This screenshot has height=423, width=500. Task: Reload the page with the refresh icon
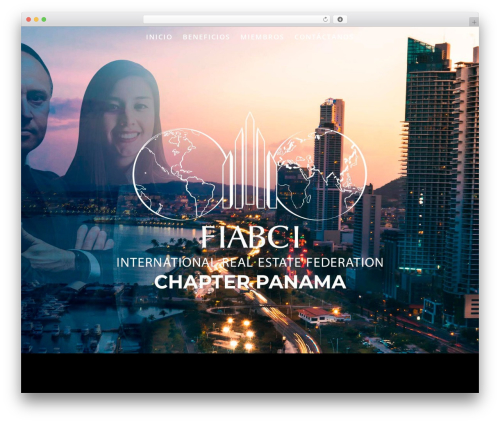click(325, 20)
